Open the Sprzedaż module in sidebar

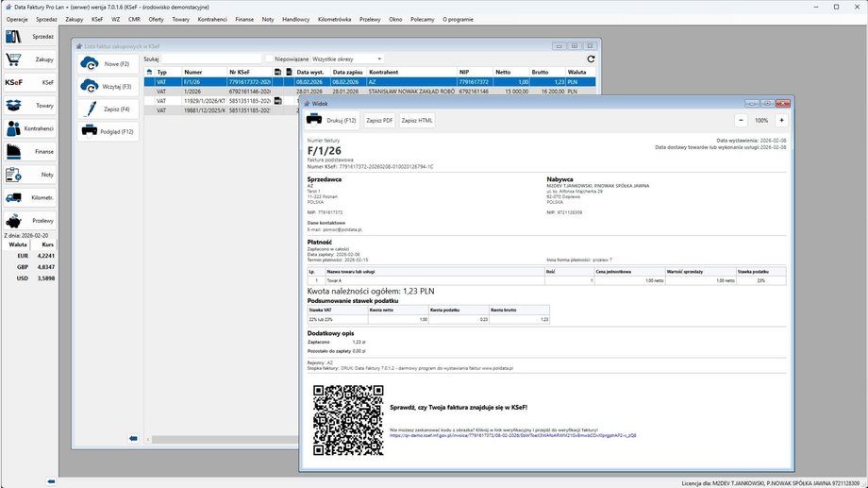coord(29,37)
